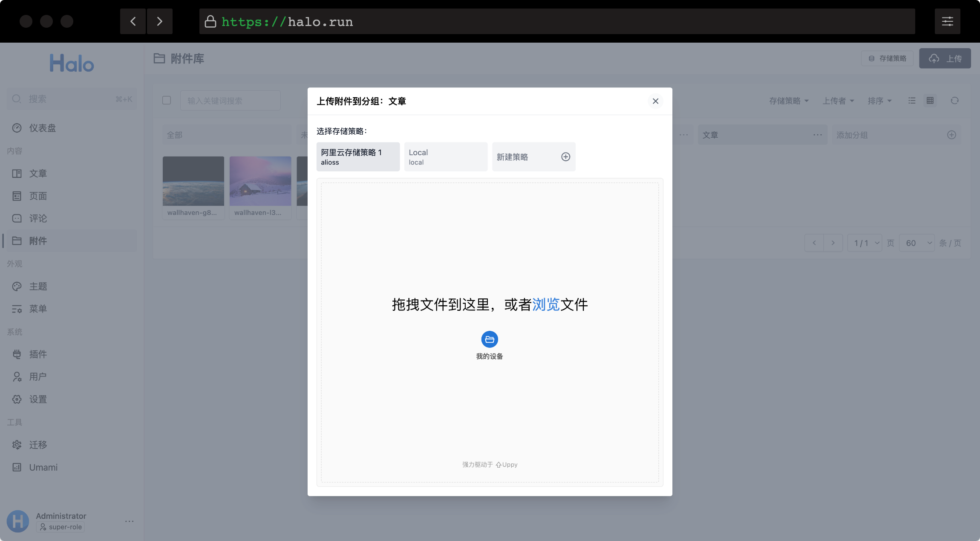The image size is (980, 541).
Task: Click the refresh icon in attachment toolbar
Action: 954,101
